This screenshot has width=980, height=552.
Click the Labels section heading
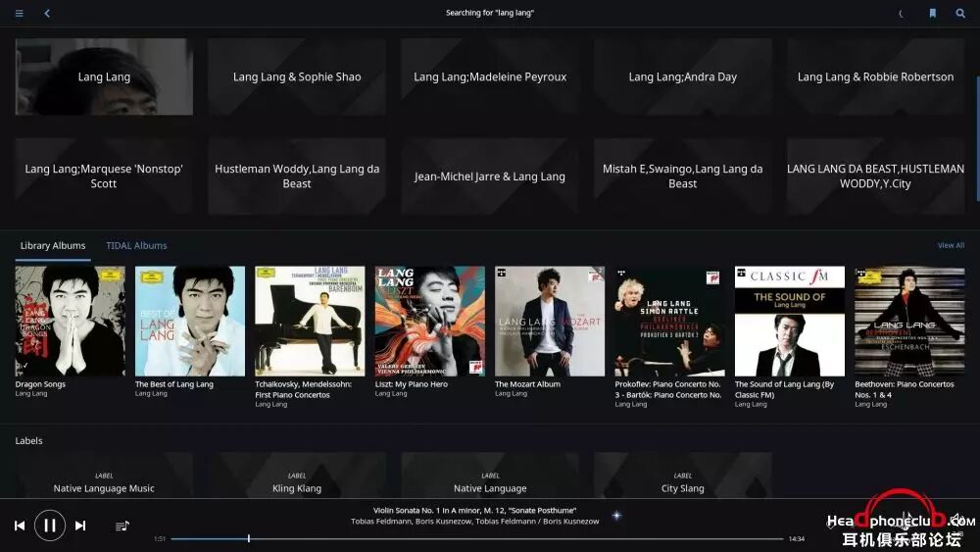pos(28,441)
